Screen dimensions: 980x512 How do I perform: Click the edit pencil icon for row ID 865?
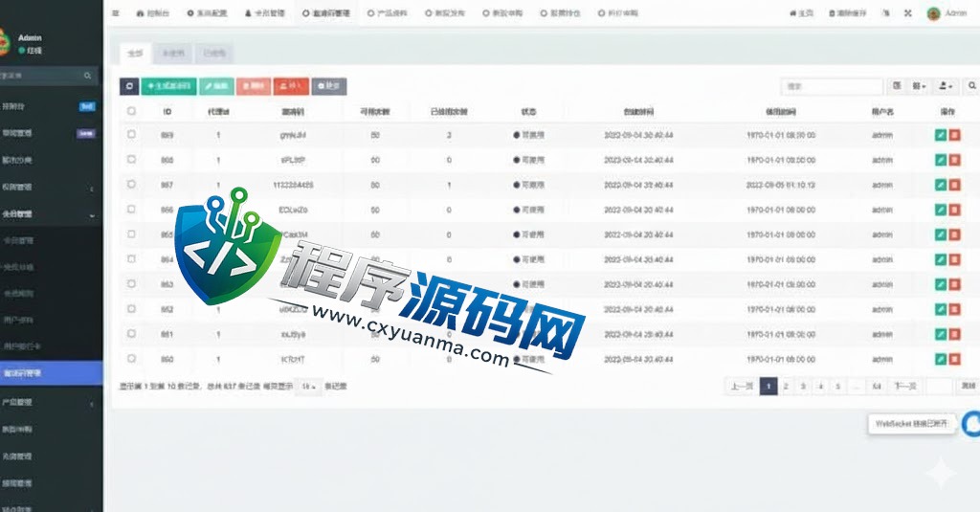[x=941, y=235]
